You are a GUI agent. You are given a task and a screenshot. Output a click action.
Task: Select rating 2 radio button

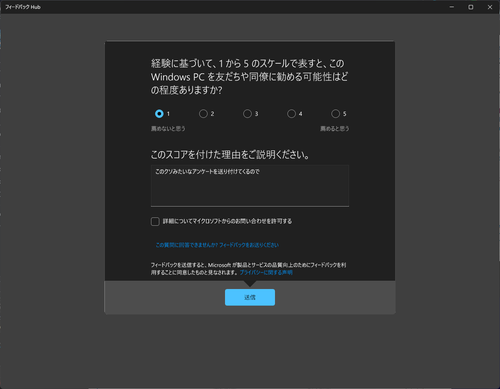(x=203, y=114)
